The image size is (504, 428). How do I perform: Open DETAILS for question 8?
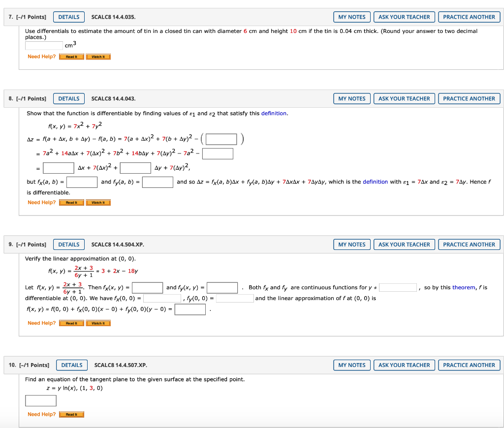click(69, 99)
